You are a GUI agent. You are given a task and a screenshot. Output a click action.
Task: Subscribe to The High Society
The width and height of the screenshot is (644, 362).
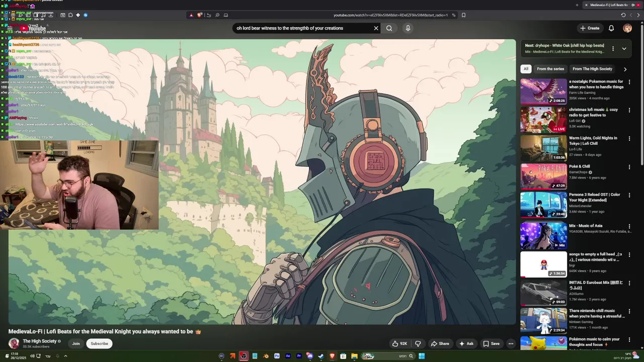coord(99,343)
